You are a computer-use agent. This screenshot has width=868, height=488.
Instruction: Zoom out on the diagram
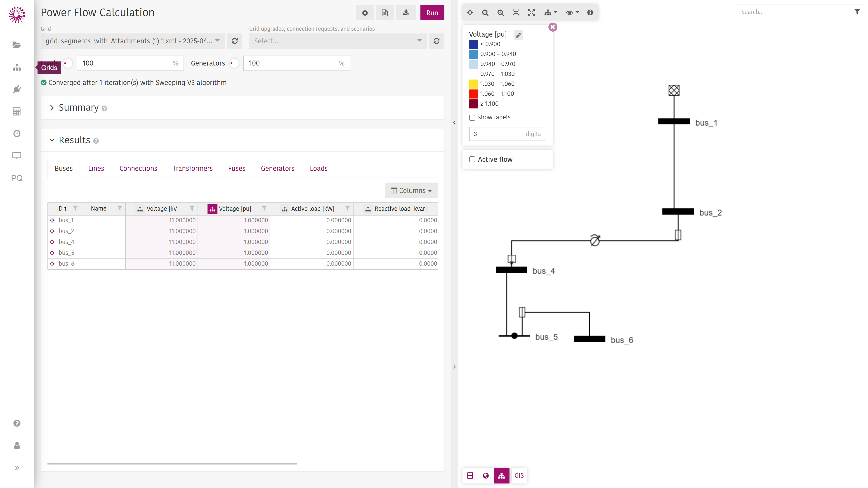(485, 13)
